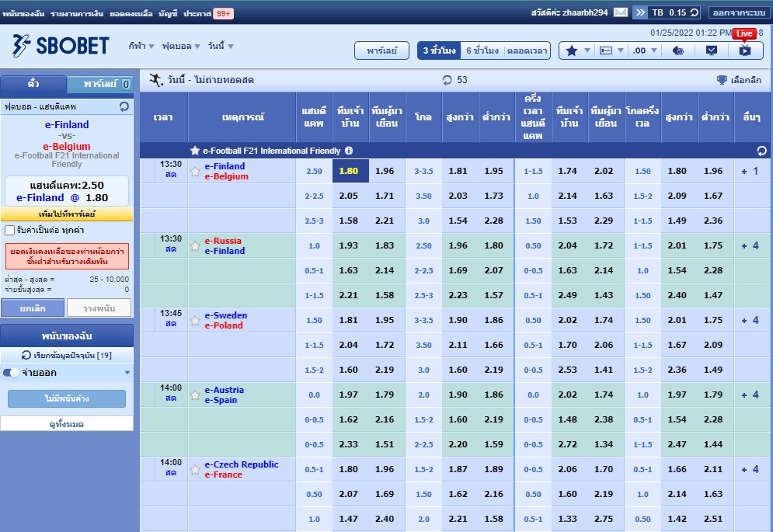Click the view all link in My Bets

point(67,423)
